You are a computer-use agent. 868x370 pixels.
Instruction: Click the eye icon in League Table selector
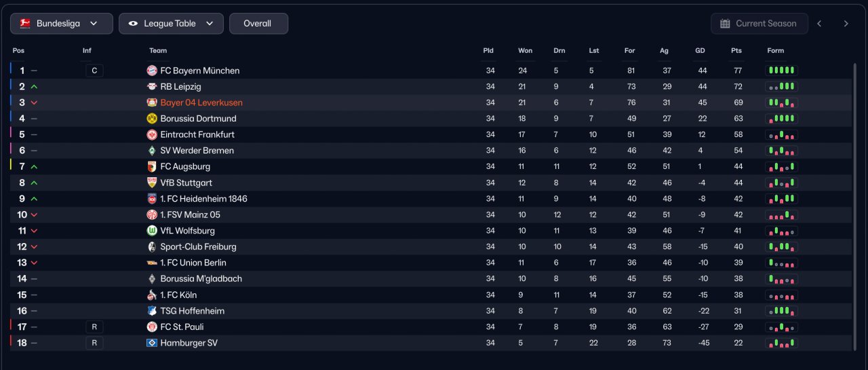click(132, 24)
